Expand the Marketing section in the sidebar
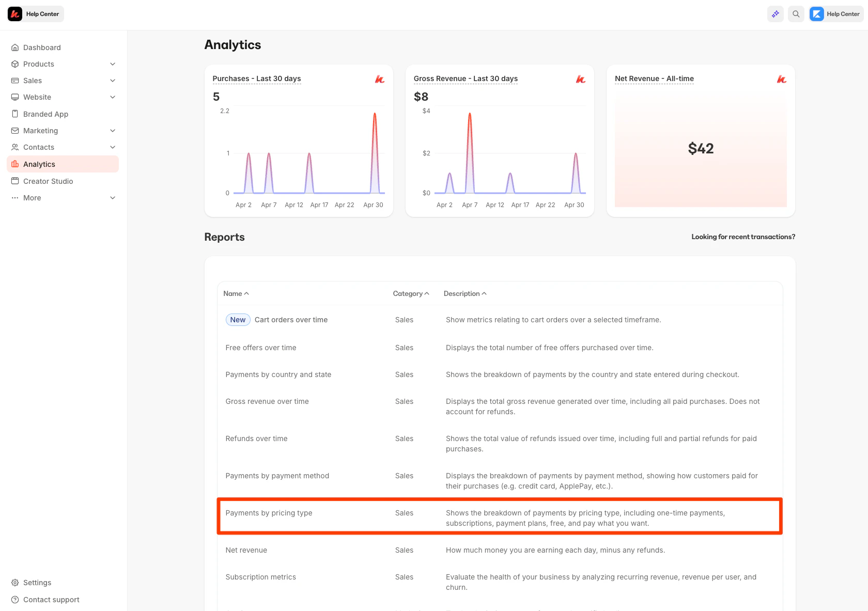868x611 pixels. [113, 131]
